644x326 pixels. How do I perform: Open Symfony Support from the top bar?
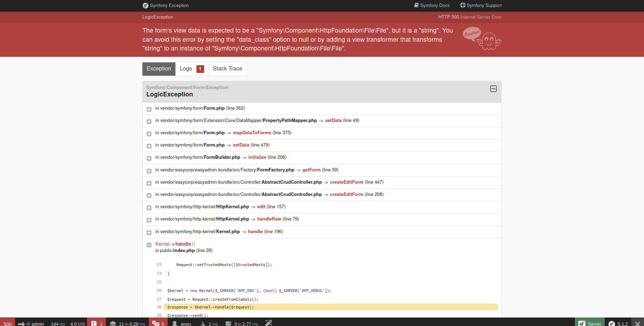pyautogui.click(x=481, y=5)
